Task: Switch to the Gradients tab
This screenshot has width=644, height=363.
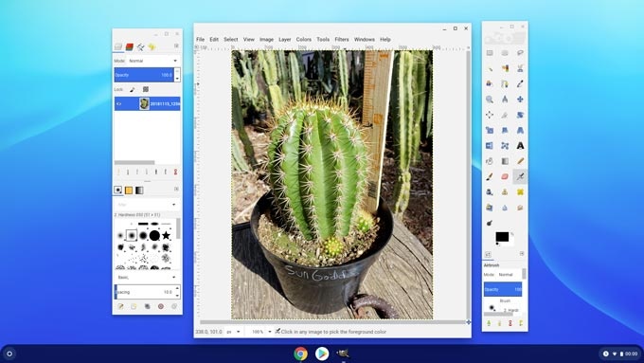Action: (139, 191)
